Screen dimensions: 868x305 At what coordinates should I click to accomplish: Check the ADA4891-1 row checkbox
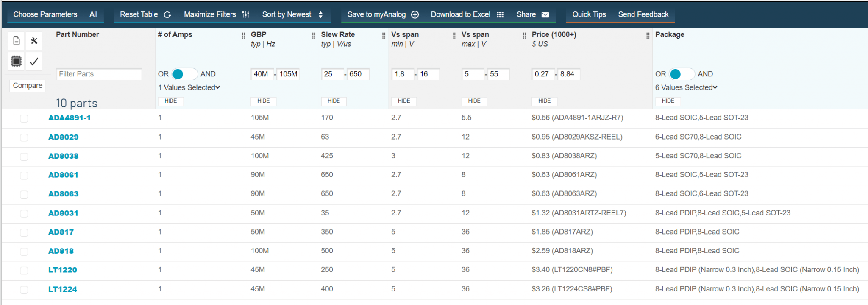click(24, 118)
